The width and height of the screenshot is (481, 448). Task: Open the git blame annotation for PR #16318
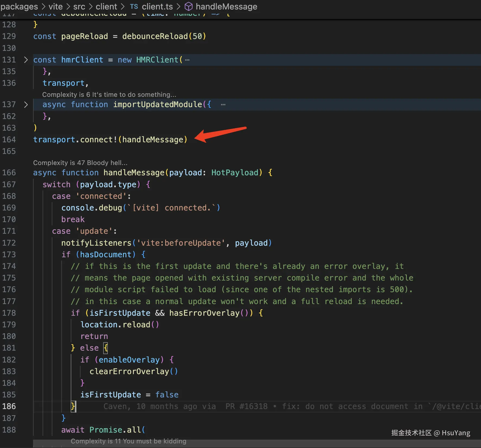pos(292,406)
